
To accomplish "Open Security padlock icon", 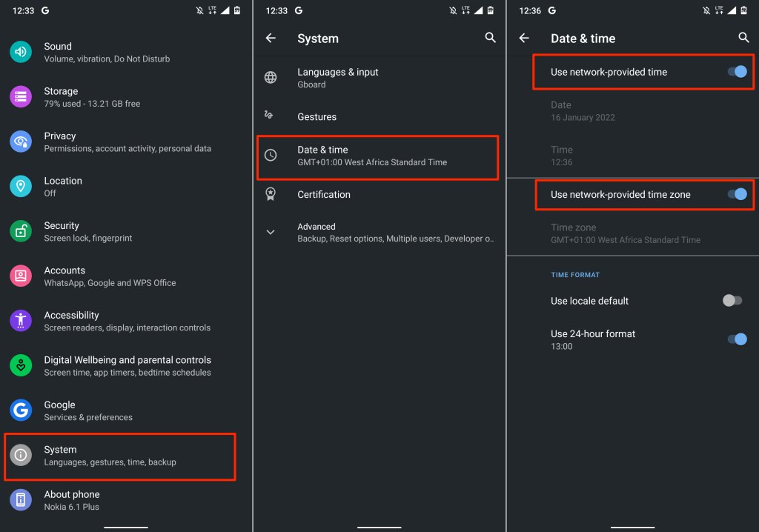I will (21, 231).
